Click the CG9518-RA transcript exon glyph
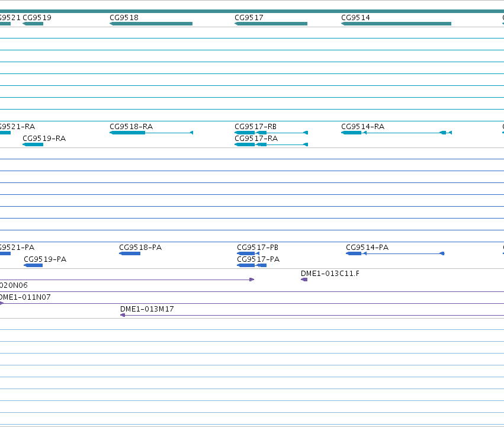Viewport: 504px width, 427px height. pyautogui.click(x=127, y=133)
